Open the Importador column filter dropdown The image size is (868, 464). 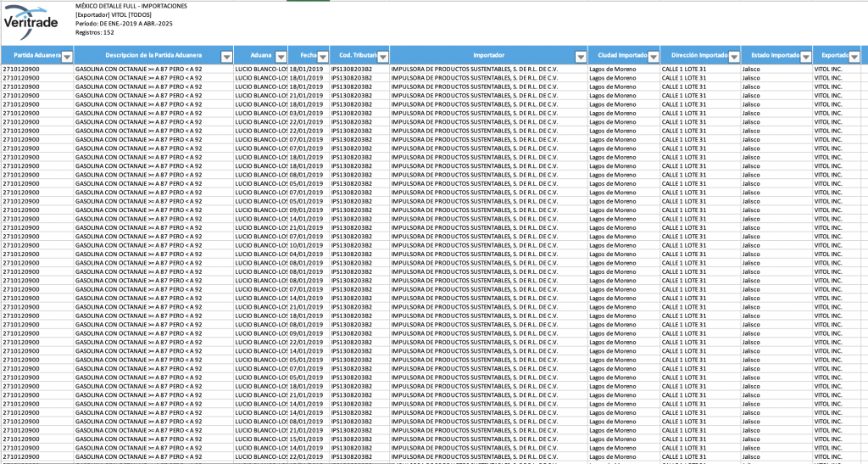pyautogui.click(x=581, y=57)
